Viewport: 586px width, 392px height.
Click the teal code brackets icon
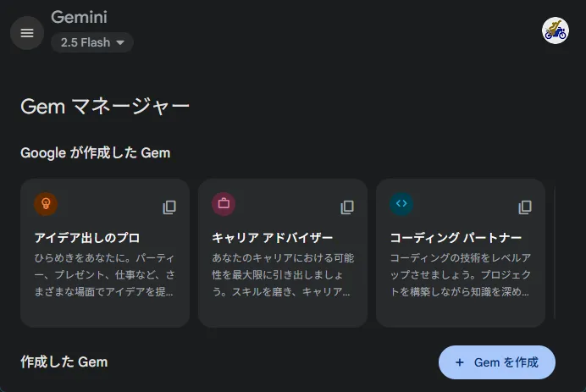pos(401,204)
